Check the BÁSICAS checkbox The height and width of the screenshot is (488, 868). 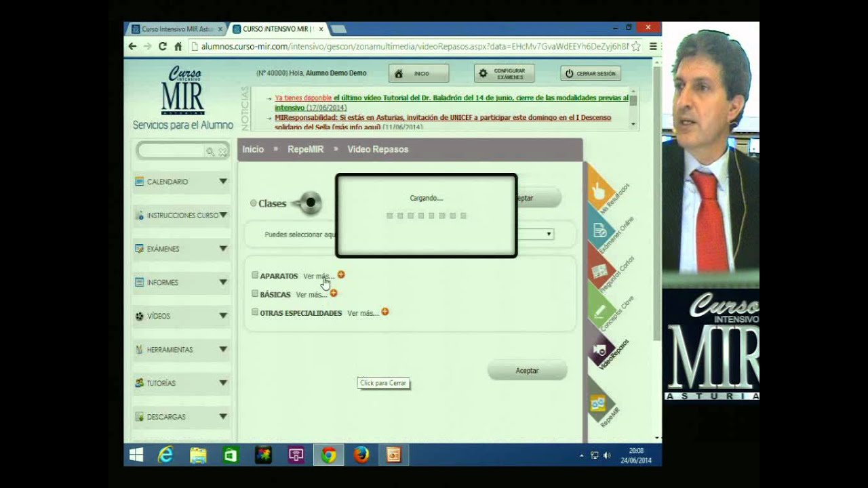click(x=255, y=293)
